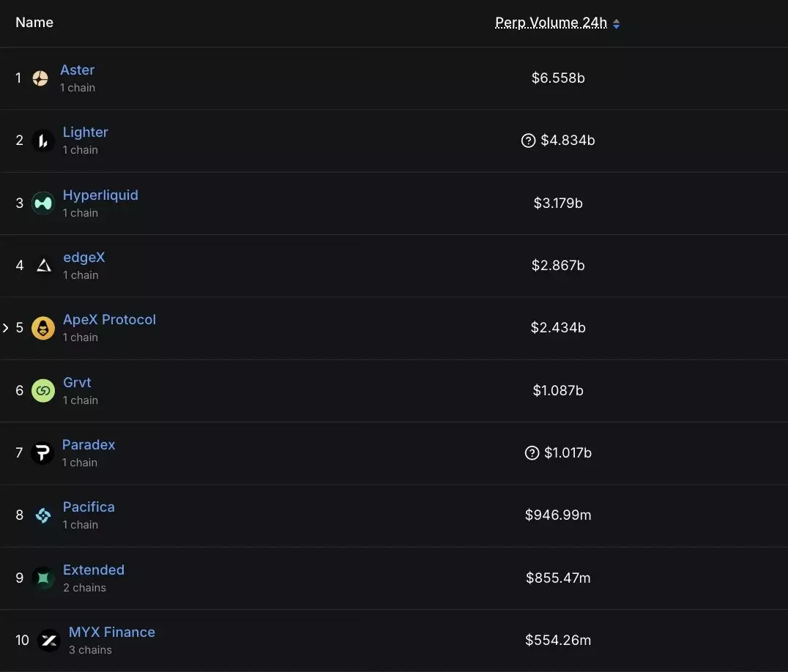Image resolution: width=788 pixels, height=672 pixels.
Task: Click the Hyperliquid logo icon
Action: click(x=43, y=203)
